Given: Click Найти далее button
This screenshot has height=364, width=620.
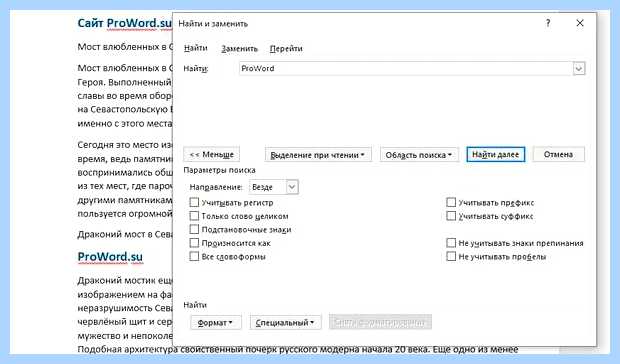Looking at the screenshot, I should tap(495, 155).
